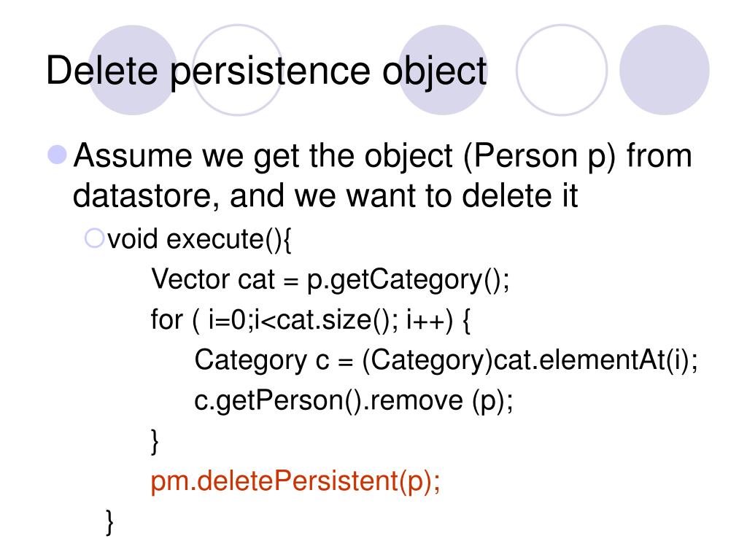This screenshot has height=560, width=747.
Task: Click the first filled decorative circle behind 'Delete'
Action: tap(133, 70)
